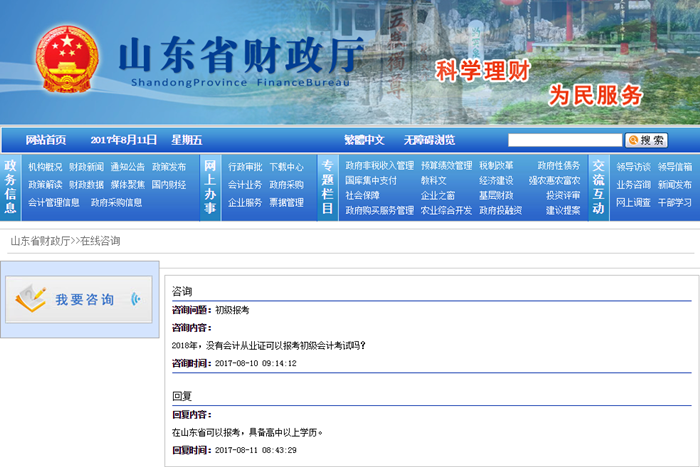This screenshot has width=700, height=467.
Task: Open 政府采购信息 link
Action: (x=116, y=202)
